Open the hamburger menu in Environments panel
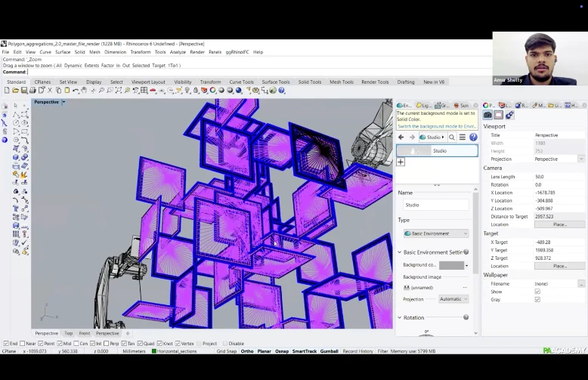Screen dimensions: 588x380 coord(463,137)
